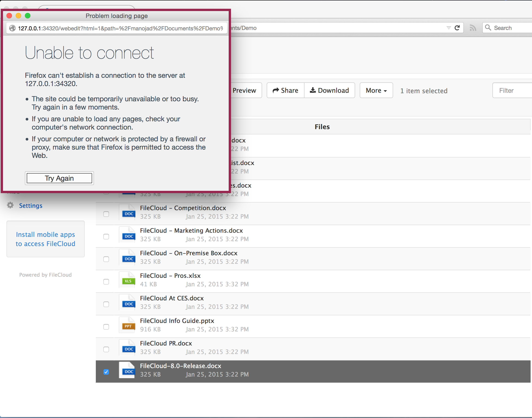
Task: Click the Share button
Action: point(286,90)
